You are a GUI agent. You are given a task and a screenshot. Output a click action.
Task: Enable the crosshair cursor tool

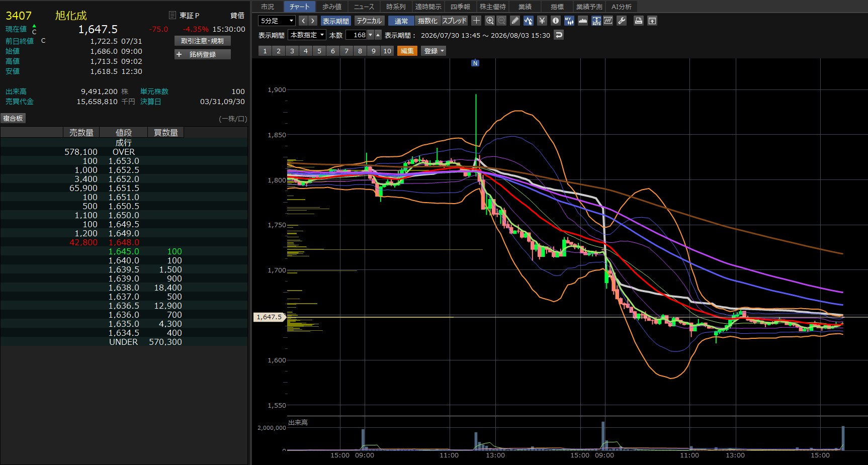click(476, 21)
